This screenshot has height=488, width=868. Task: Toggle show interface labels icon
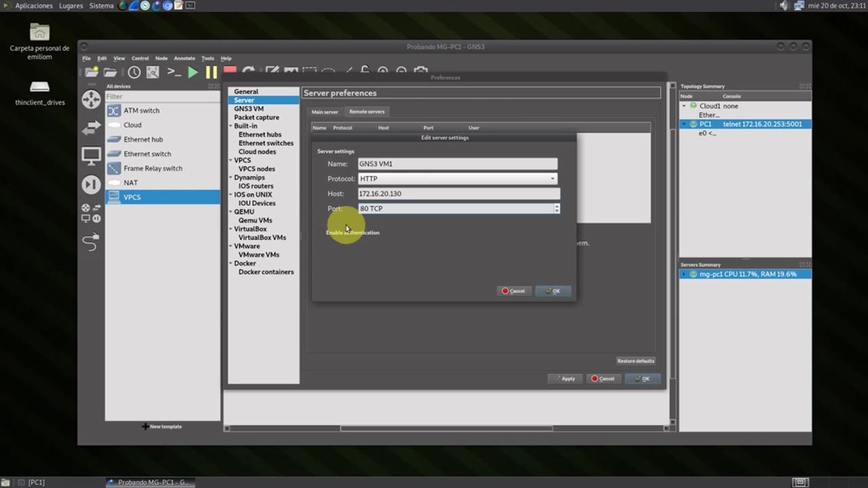point(153,72)
